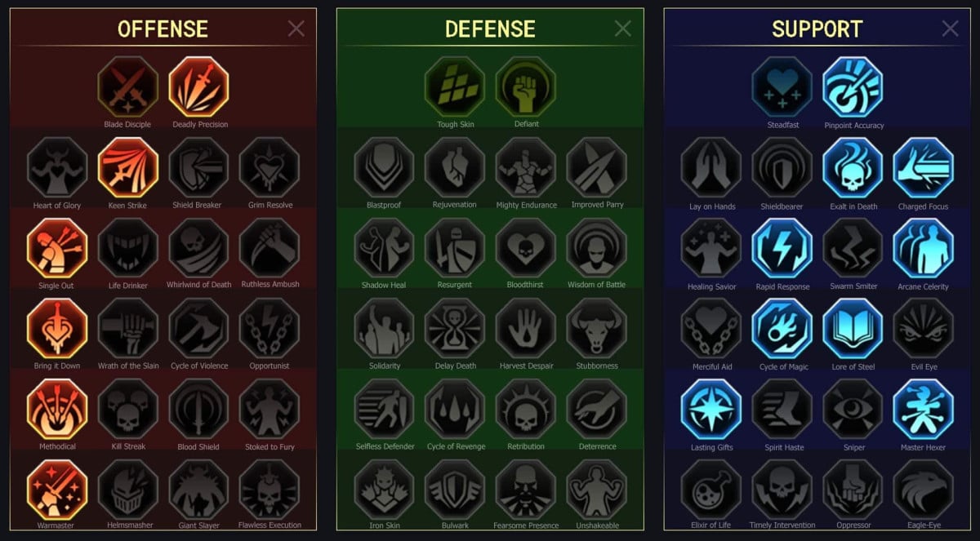The width and height of the screenshot is (980, 541).
Task: Close the Offense mastery panel
Action: (x=296, y=29)
